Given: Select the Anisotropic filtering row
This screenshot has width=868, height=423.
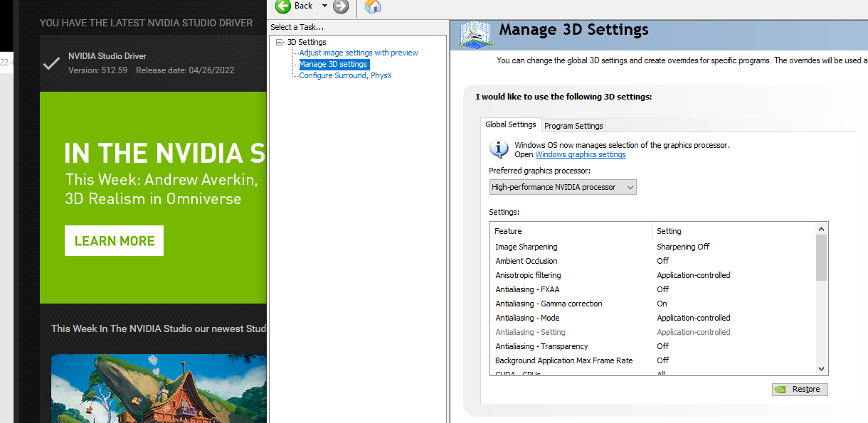Looking at the screenshot, I should pos(652,275).
